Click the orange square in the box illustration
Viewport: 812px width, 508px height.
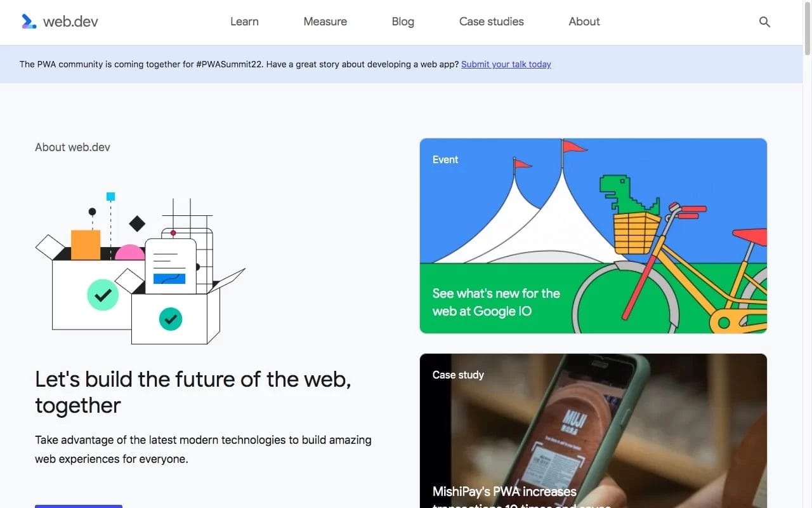point(86,244)
